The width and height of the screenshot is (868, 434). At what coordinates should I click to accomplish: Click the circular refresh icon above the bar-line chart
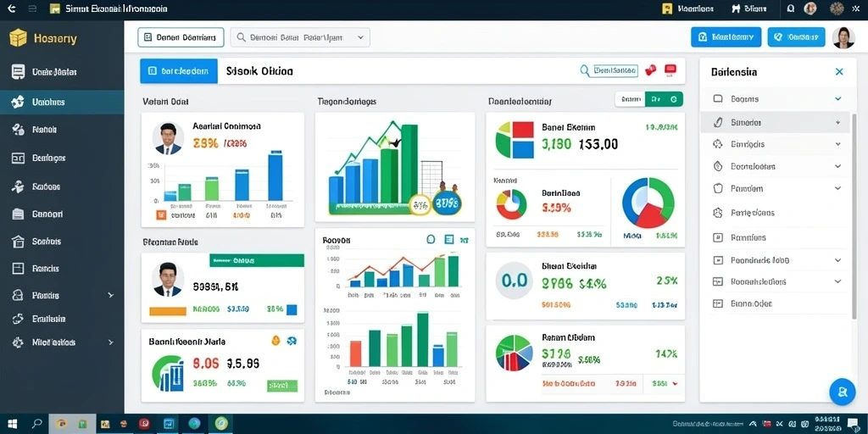pos(431,240)
